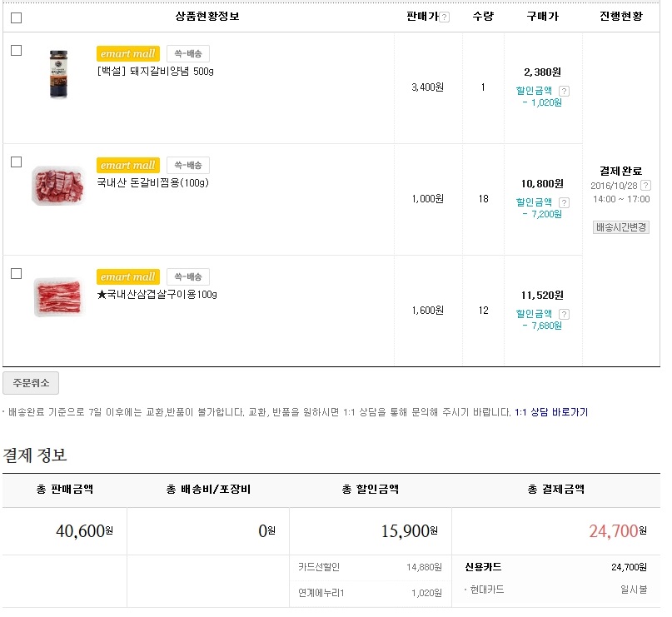Click 쓱-배송 badge on 돼지갈비양념 row

pyautogui.click(x=187, y=53)
